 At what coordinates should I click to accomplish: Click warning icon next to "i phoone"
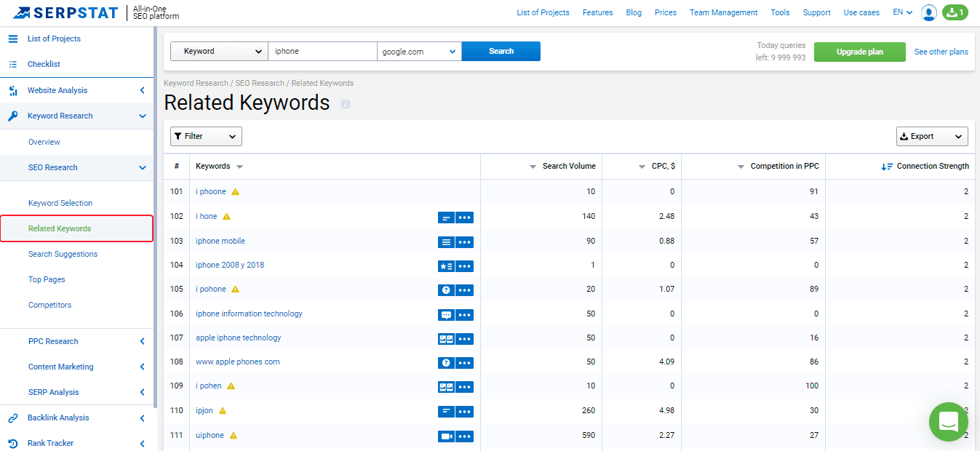[x=235, y=192]
